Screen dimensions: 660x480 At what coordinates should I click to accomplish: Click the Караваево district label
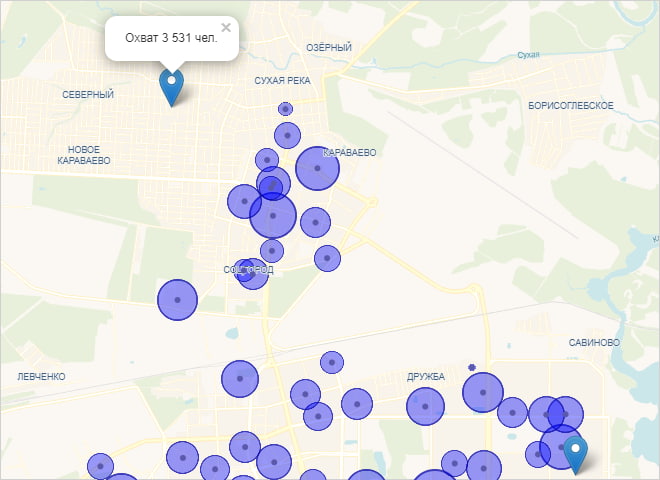click(x=351, y=153)
